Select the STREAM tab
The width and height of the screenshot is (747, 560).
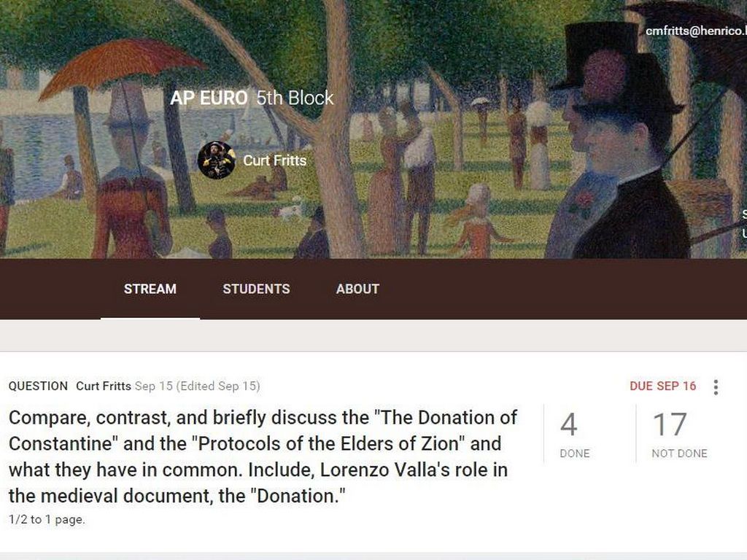click(150, 289)
